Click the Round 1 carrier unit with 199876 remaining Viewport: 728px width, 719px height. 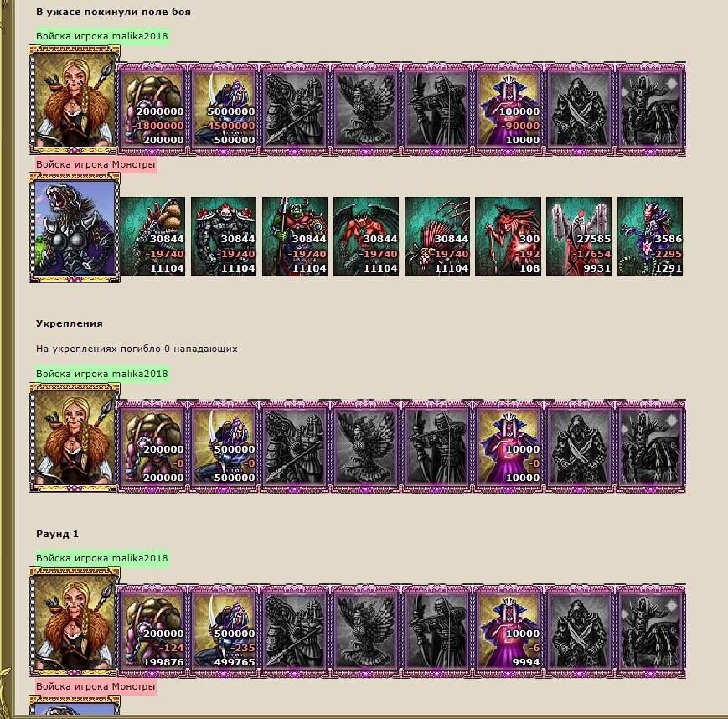click(152, 632)
